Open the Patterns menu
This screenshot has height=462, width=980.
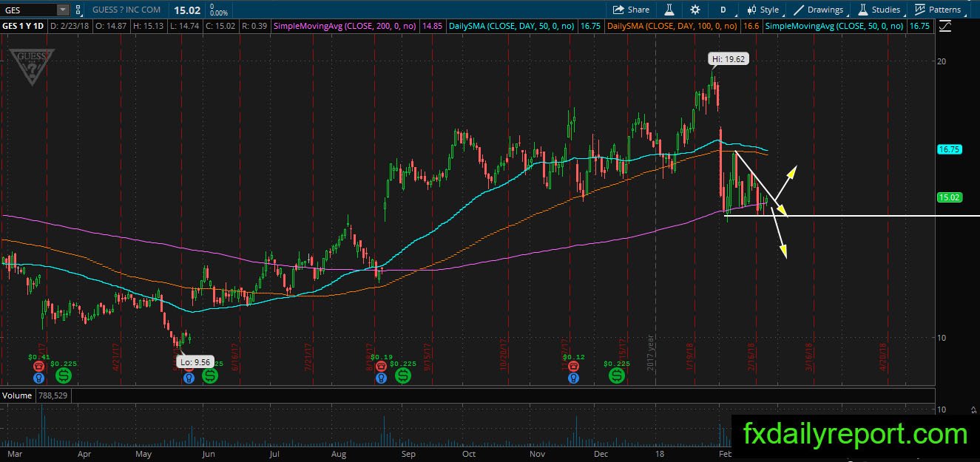938,10
